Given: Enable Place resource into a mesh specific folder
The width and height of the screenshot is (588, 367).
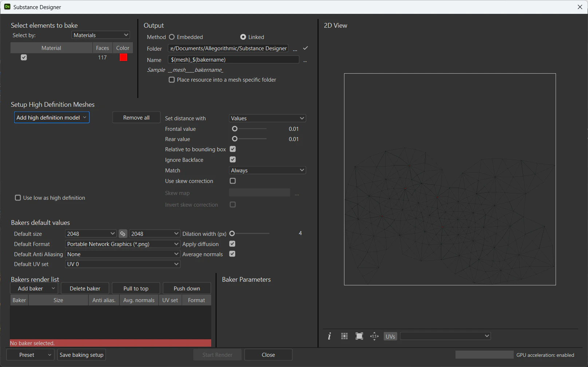Looking at the screenshot, I should [172, 80].
